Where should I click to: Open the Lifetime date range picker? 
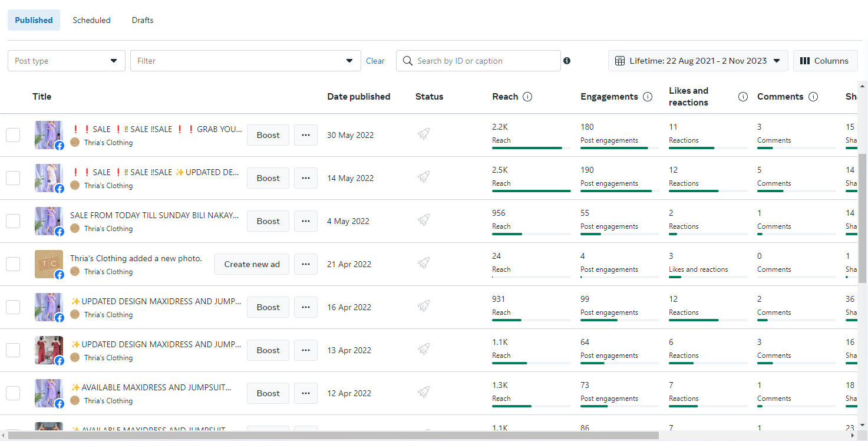698,61
